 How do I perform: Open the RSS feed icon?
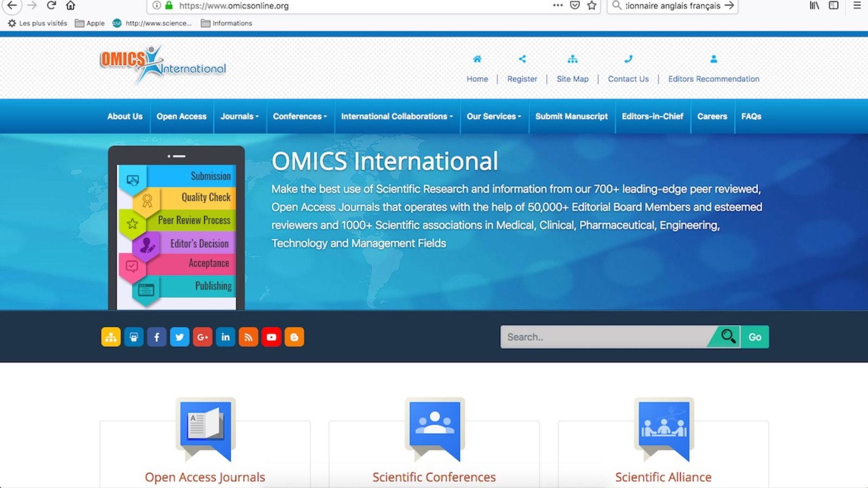(248, 337)
